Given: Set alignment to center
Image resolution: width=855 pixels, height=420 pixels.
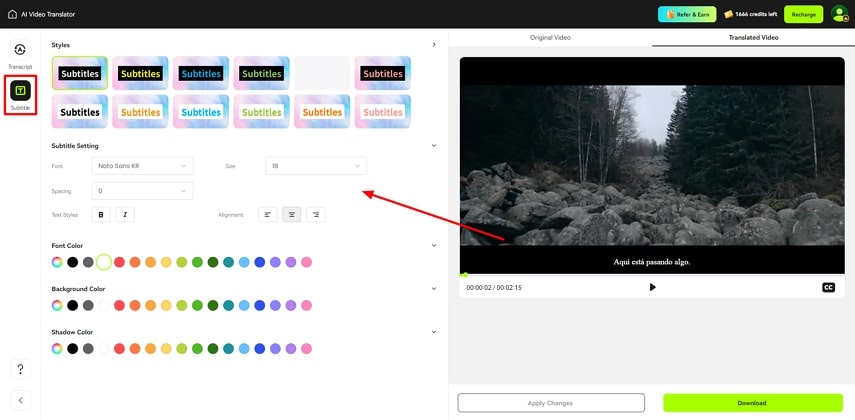Looking at the screenshot, I should coord(292,215).
